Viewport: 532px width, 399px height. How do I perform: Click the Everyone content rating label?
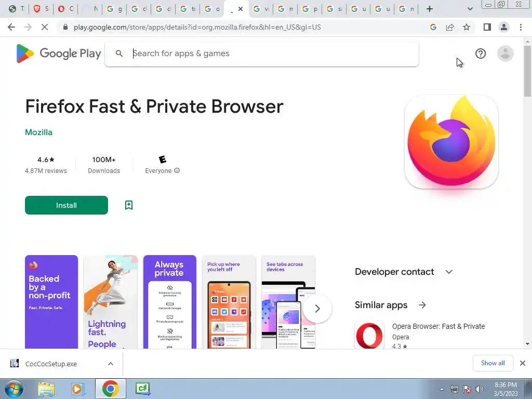(x=158, y=170)
